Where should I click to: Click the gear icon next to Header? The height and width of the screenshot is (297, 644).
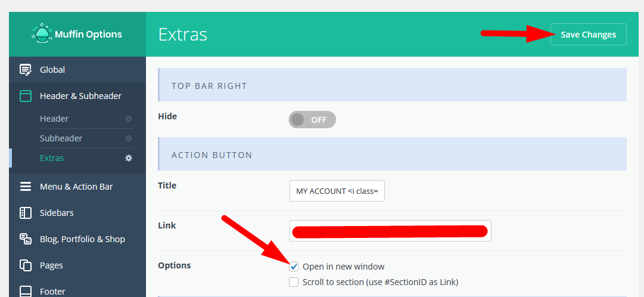(x=129, y=119)
